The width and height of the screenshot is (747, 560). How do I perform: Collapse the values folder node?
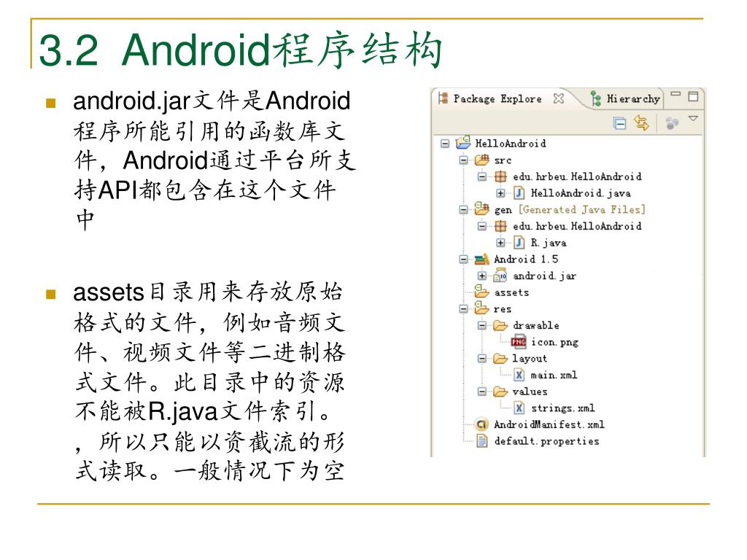(x=481, y=392)
